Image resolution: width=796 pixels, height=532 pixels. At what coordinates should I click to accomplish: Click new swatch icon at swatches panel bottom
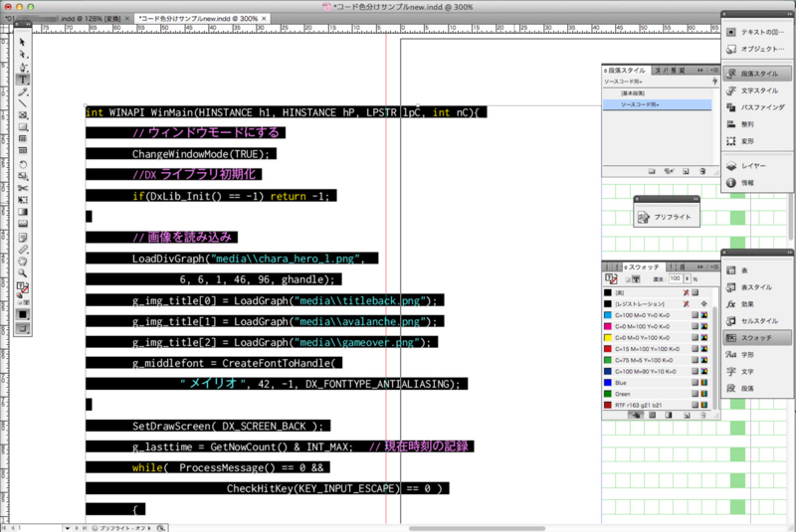point(687,415)
